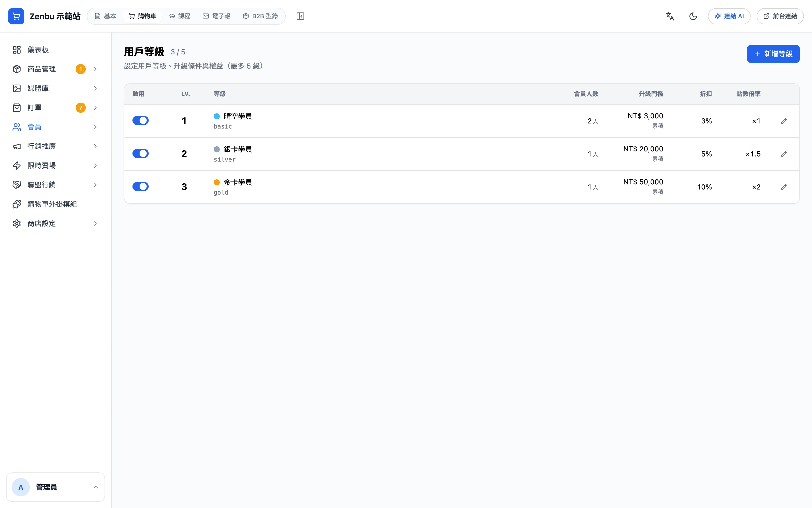Click the 儀表板 dashboard grid icon
This screenshot has width=812, height=508.
[17, 50]
